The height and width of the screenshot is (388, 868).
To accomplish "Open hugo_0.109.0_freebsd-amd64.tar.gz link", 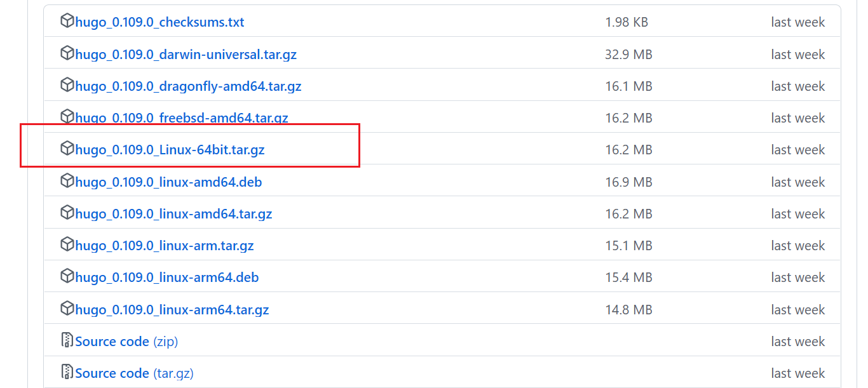I will click(182, 118).
